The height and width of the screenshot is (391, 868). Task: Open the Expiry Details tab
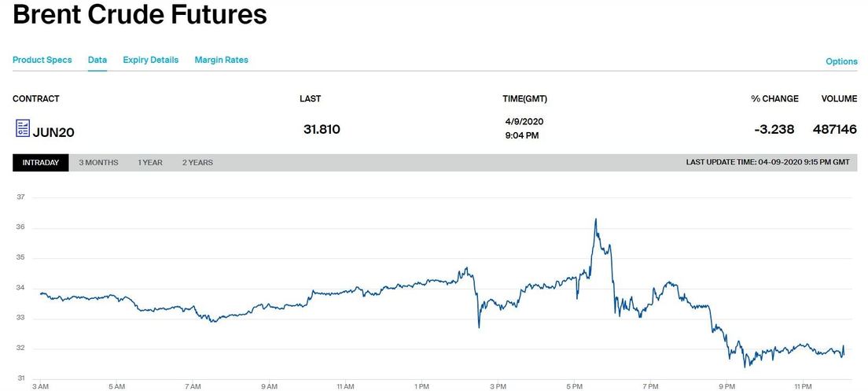click(x=150, y=60)
